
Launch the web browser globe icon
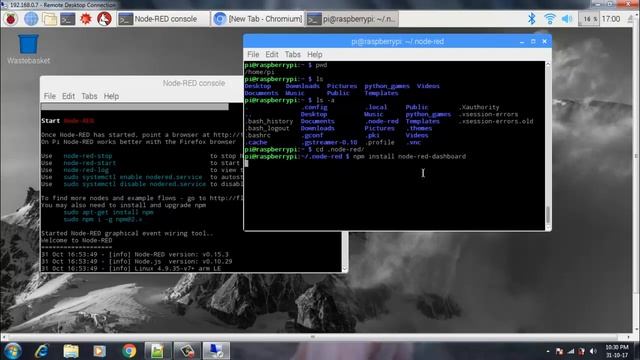[31, 19]
